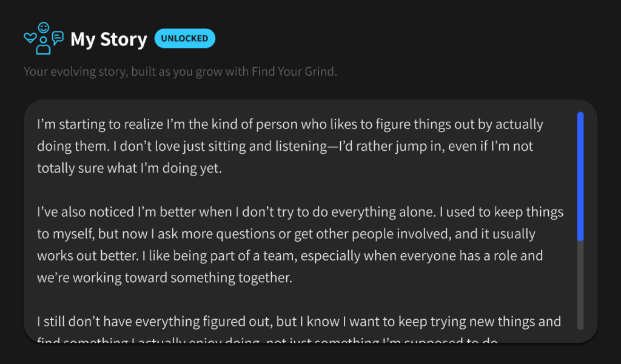
Task: Click the person figure in the story icon
Action: click(x=43, y=47)
